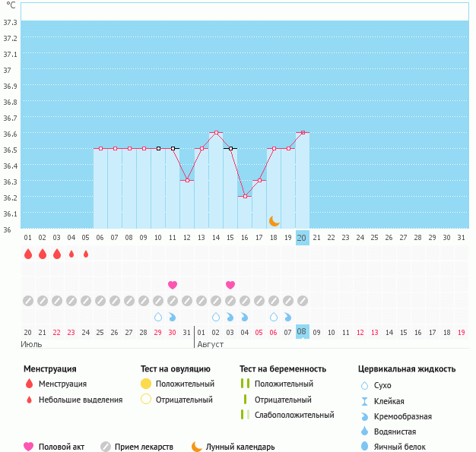Select the 36.3 temperature point on day 12
This screenshot has height=452, width=476.
coord(187,181)
